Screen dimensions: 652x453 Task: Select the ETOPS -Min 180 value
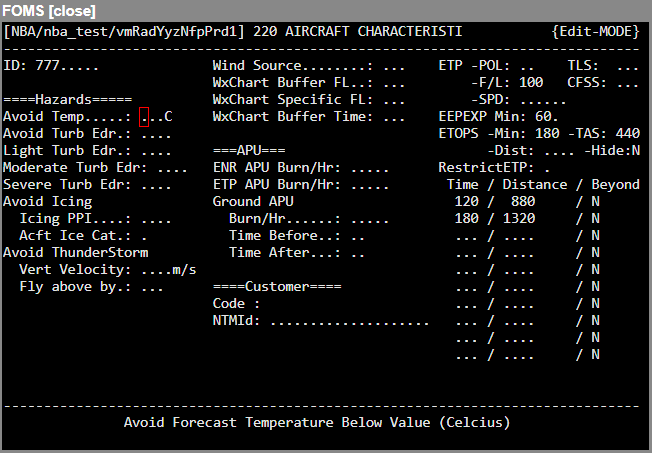point(547,134)
